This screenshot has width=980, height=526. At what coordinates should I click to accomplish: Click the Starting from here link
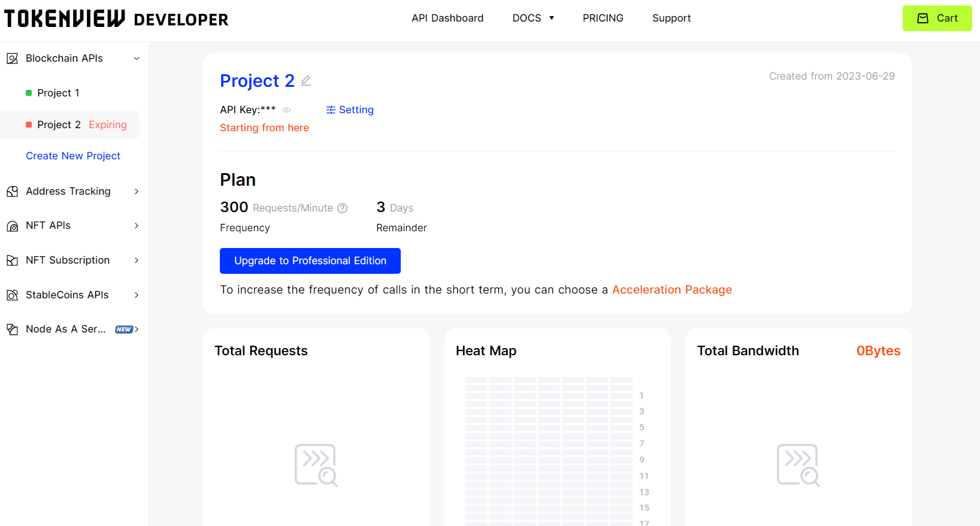[x=264, y=128]
